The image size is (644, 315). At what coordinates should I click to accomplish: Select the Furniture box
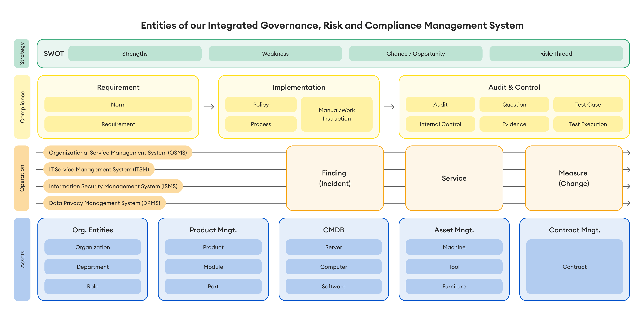454,286
